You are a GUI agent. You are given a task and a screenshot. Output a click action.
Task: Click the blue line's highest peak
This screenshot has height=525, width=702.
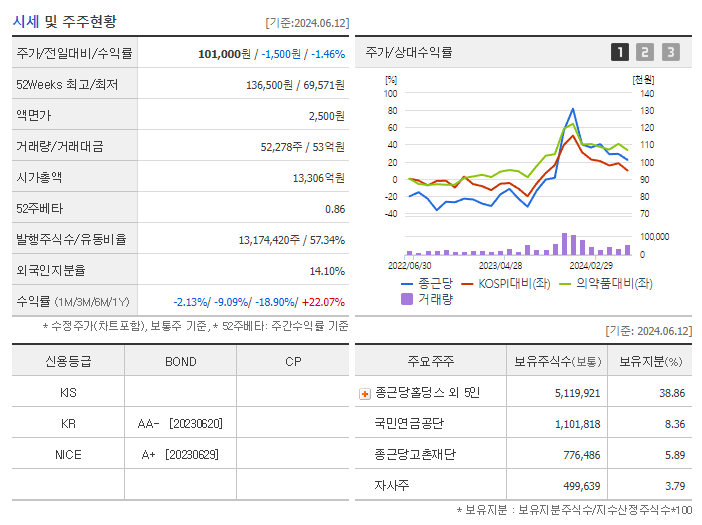coord(573,109)
